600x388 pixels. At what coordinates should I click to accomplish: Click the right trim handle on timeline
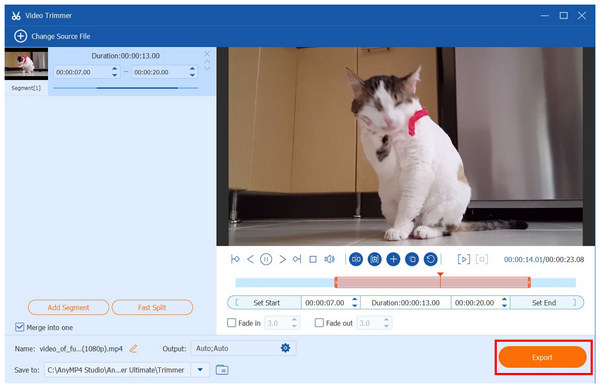pos(529,282)
